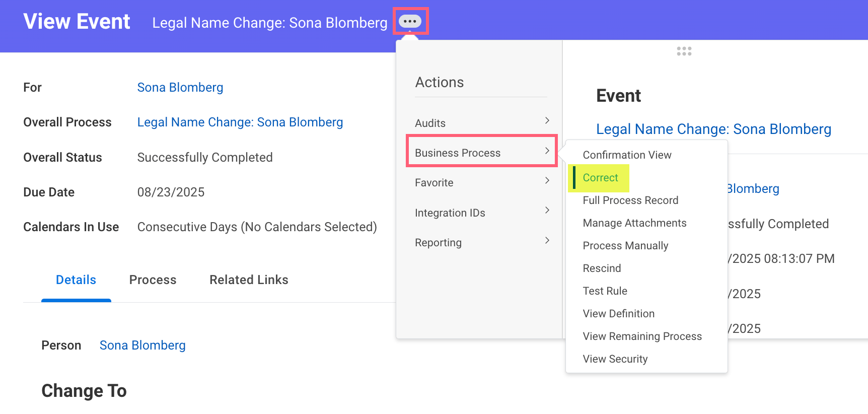This screenshot has width=868, height=414.
Task: Select Correct from the submenu
Action: click(x=600, y=178)
